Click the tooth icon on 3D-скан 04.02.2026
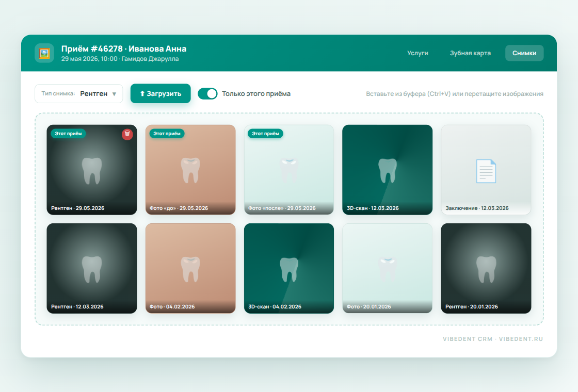This screenshot has width=578, height=392. coord(289,269)
